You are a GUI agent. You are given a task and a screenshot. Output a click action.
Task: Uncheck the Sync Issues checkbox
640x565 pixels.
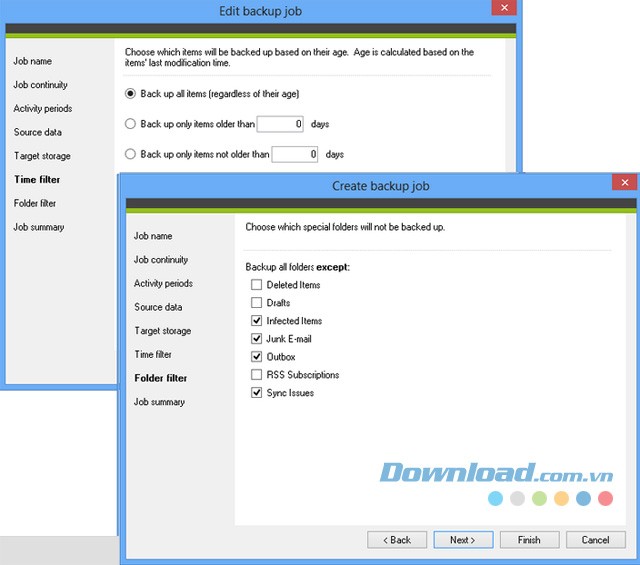click(x=257, y=393)
